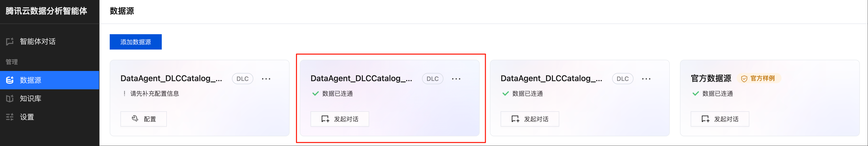Start 发起对话 on the third DLC card
The height and width of the screenshot is (146, 868).
[x=530, y=119]
